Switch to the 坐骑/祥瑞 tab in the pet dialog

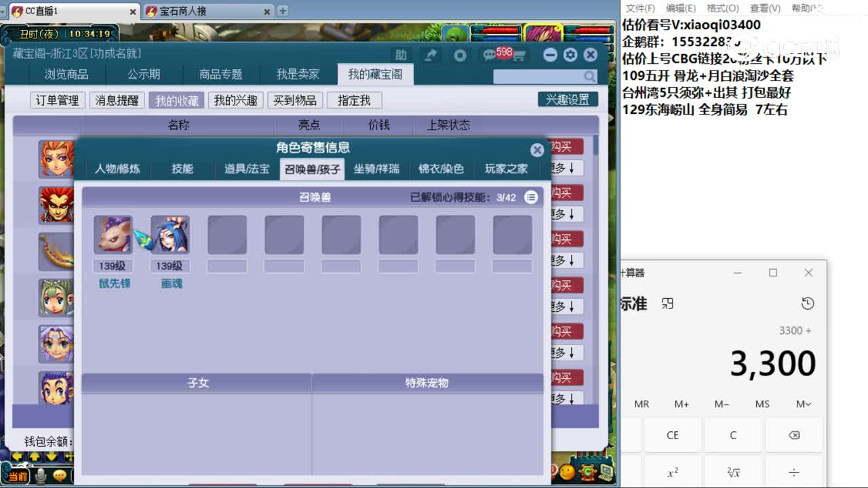(x=376, y=169)
